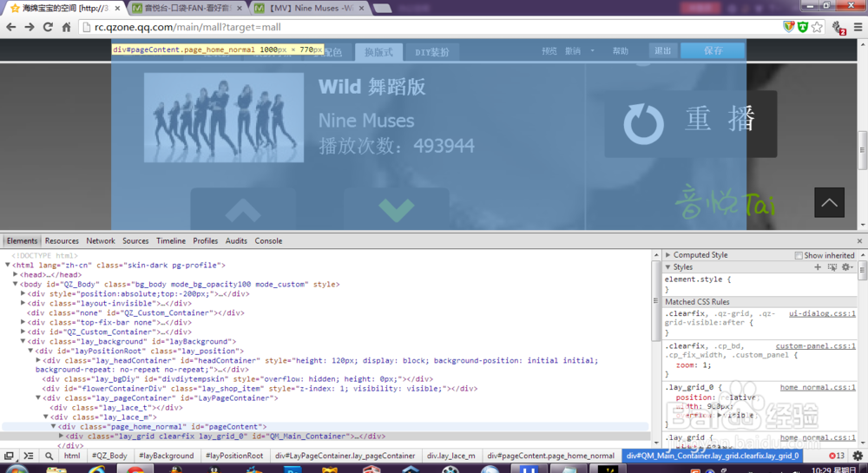The image size is (868, 473).
Task: Select #QZ_Body in the breadcrumb bar
Action: 109,456
